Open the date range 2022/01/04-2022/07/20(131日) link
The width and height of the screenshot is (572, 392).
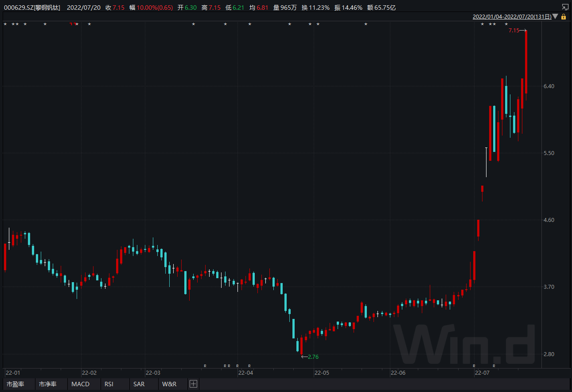(512, 17)
